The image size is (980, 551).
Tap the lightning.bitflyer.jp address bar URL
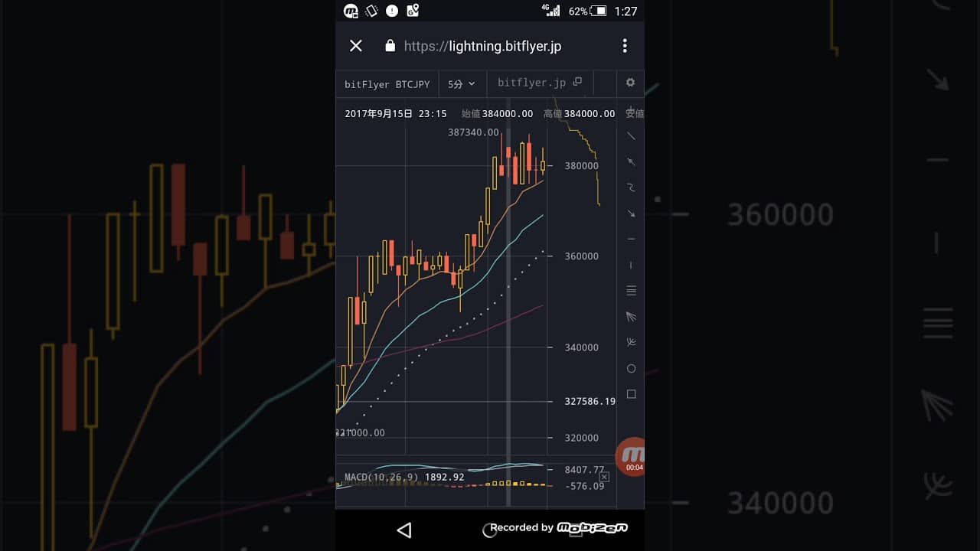[x=482, y=46]
